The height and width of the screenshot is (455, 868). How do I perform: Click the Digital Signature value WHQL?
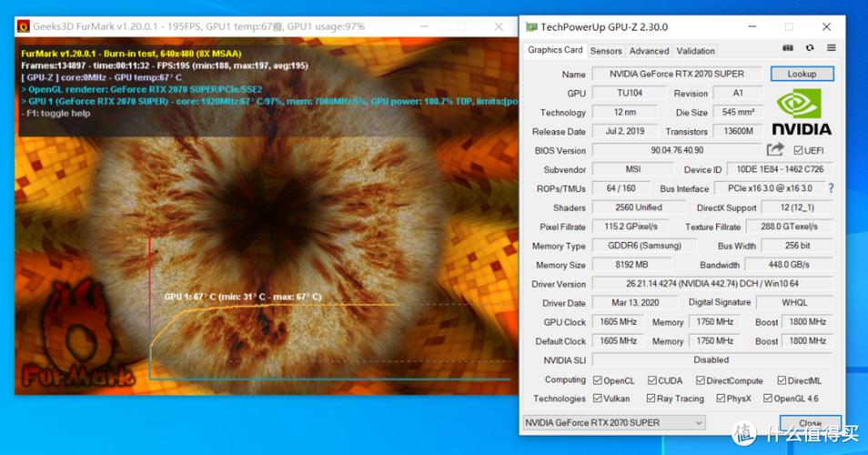793,302
